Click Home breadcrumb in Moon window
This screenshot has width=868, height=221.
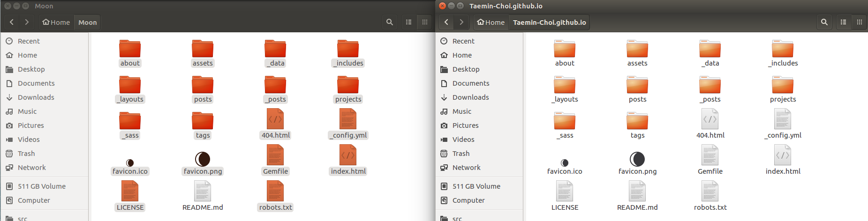pyautogui.click(x=56, y=22)
